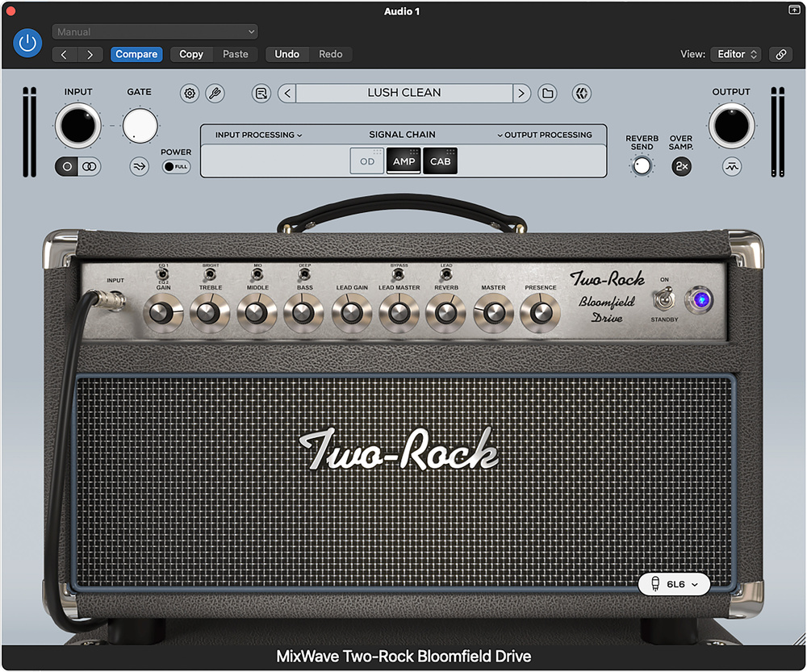Click the Paste button
The width and height of the screenshot is (807, 672).
(235, 55)
